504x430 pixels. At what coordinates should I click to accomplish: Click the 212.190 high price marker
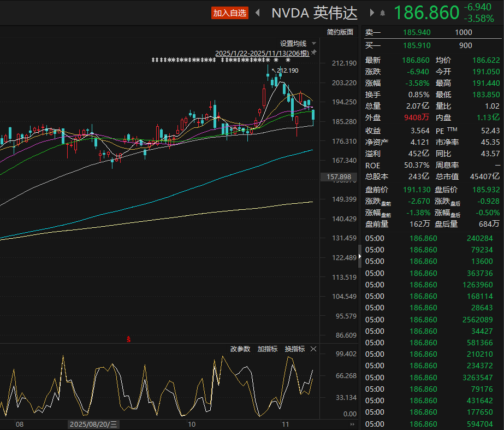[287, 70]
